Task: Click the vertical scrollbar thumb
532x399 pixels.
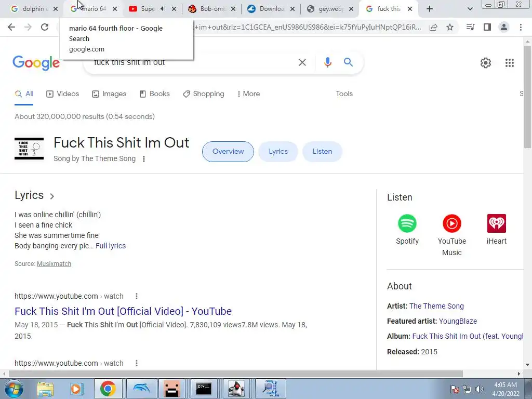Action: tap(527, 96)
